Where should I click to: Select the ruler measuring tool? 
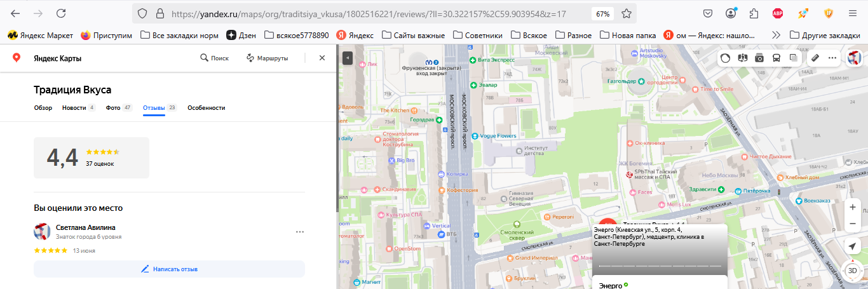(816, 58)
